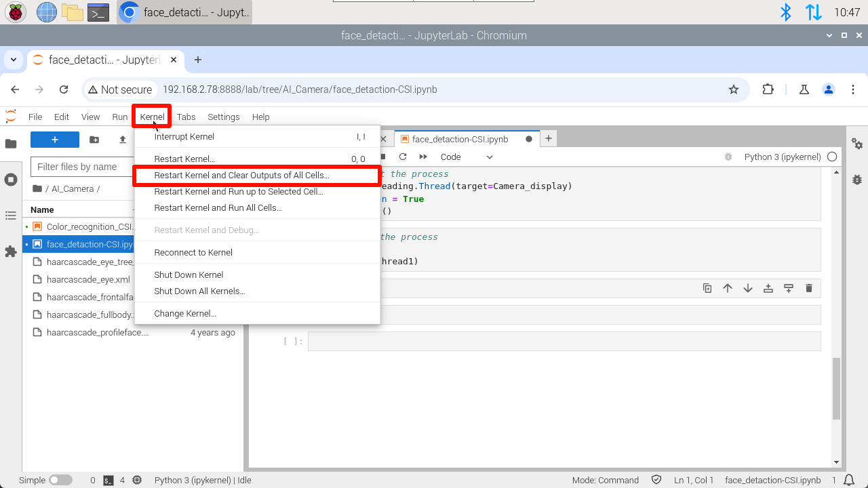This screenshot has height=488, width=868.
Task: Click the Filter files by name field
Action: pos(83,167)
